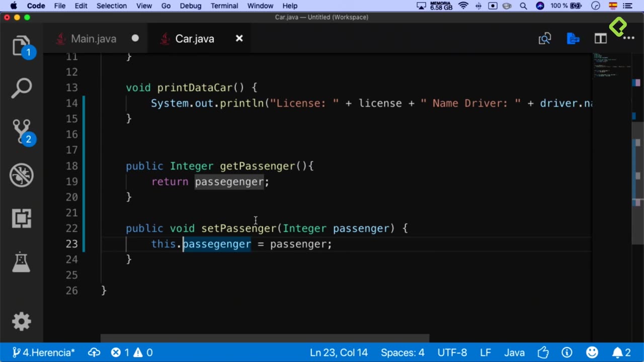This screenshot has height=362, width=644.
Task: Close the Car.java tab
Action: coord(239,38)
